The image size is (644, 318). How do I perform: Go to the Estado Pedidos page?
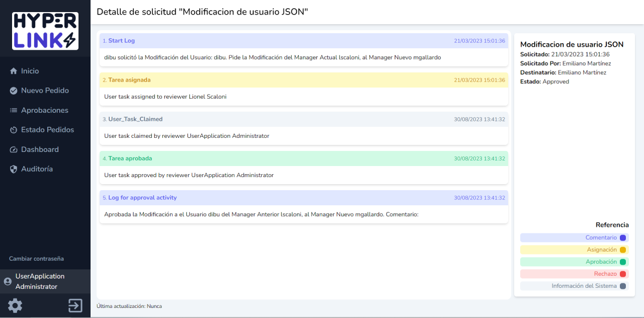tap(47, 130)
